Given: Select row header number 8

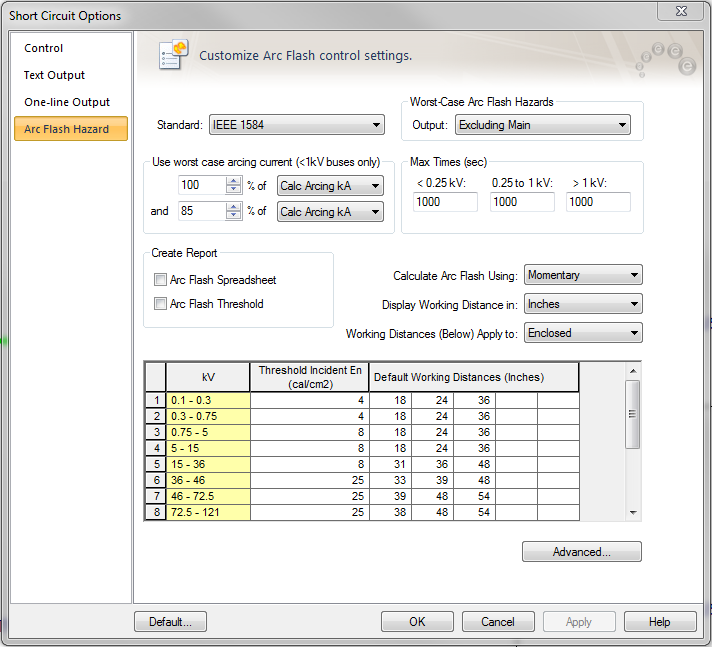Looking at the screenshot, I should click(x=156, y=512).
